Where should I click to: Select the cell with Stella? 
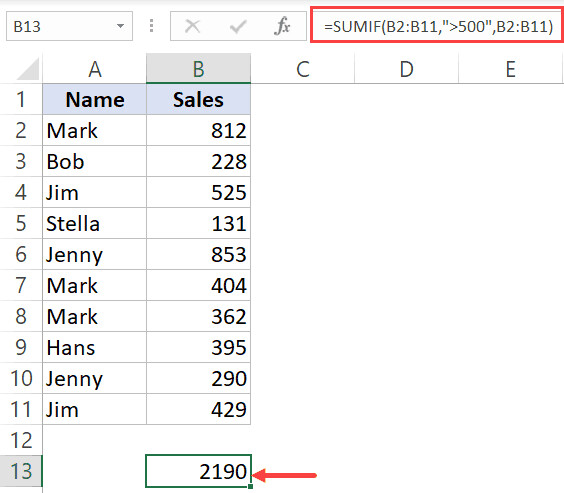[95, 223]
